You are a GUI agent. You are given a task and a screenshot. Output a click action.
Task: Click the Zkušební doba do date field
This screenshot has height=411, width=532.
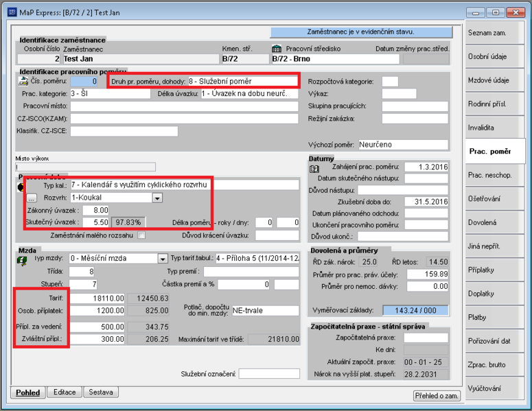pos(426,202)
